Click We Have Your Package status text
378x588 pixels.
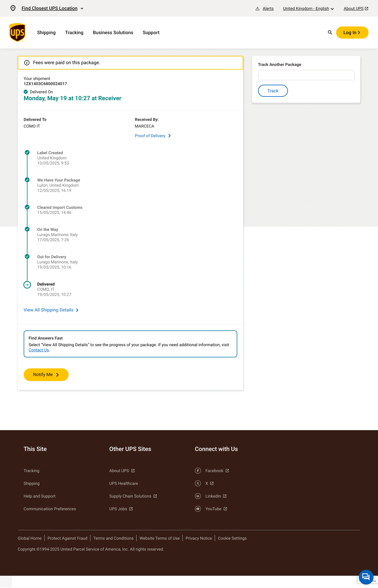[x=59, y=180]
